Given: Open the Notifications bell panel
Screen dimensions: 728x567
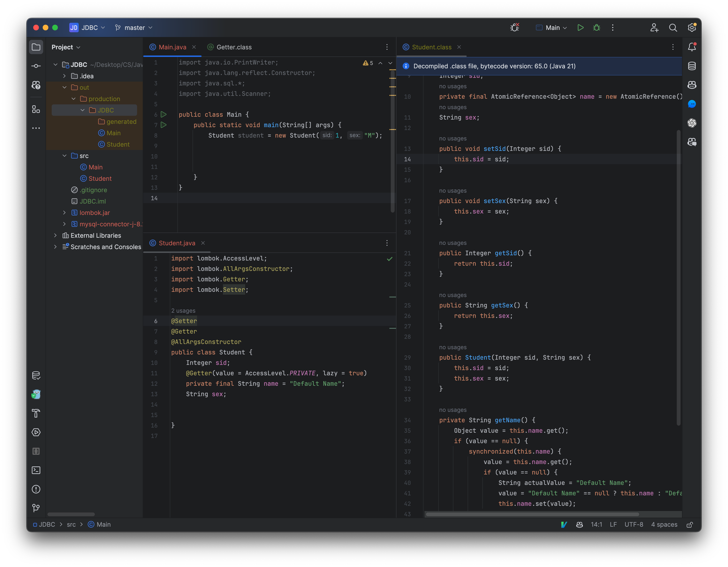Looking at the screenshot, I should click(692, 47).
